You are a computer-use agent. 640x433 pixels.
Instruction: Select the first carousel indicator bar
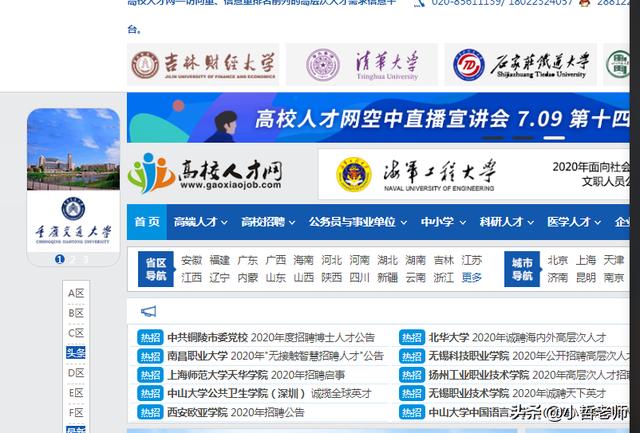tap(493, 138)
